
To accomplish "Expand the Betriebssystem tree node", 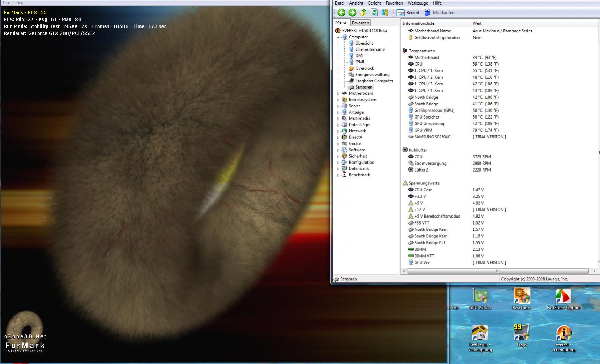I will click(x=338, y=100).
